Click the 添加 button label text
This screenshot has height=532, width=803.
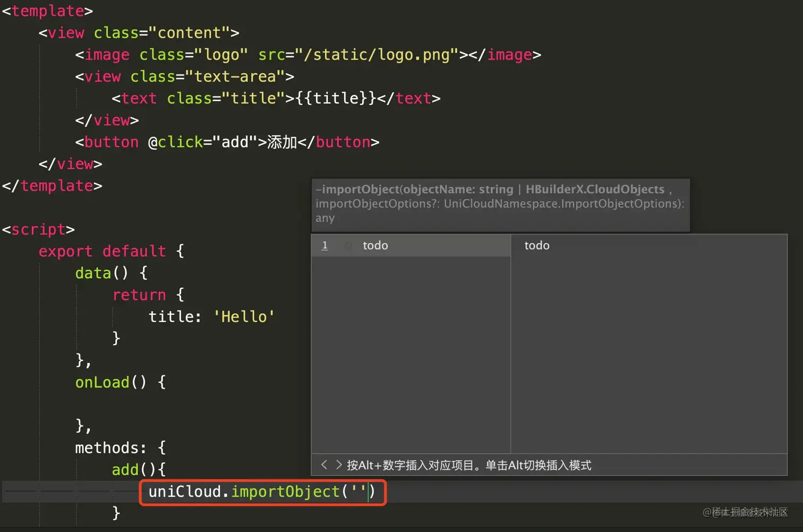pyautogui.click(x=282, y=142)
